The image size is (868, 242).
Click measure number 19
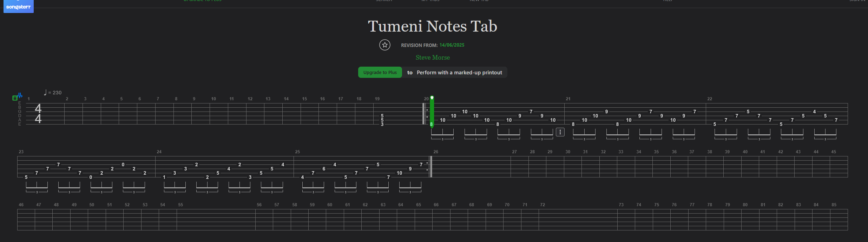377,99
